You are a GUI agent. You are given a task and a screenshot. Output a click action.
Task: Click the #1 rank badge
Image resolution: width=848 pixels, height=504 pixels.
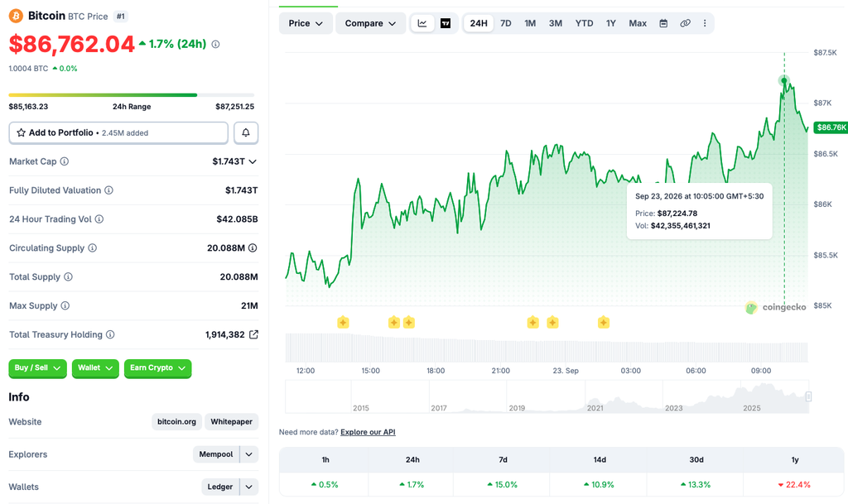121,17
